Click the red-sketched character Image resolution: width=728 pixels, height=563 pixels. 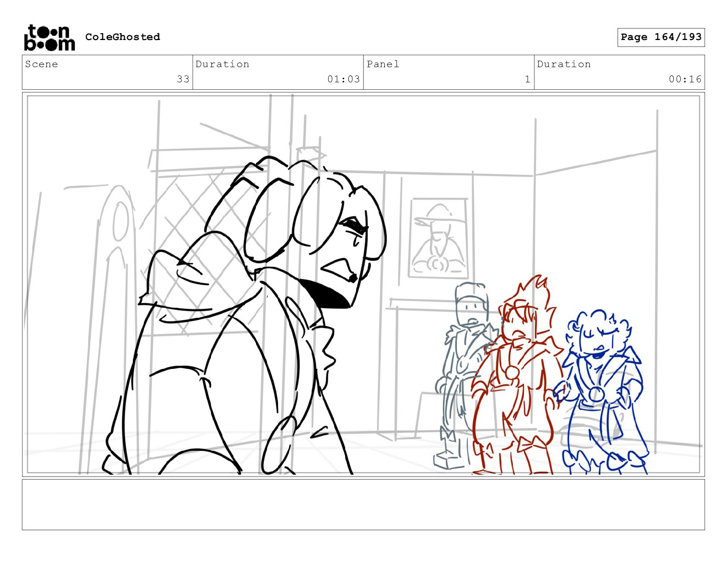pyautogui.click(x=517, y=375)
